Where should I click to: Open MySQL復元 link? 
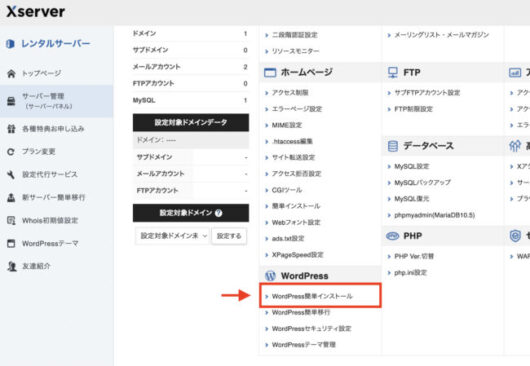(412, 199)
